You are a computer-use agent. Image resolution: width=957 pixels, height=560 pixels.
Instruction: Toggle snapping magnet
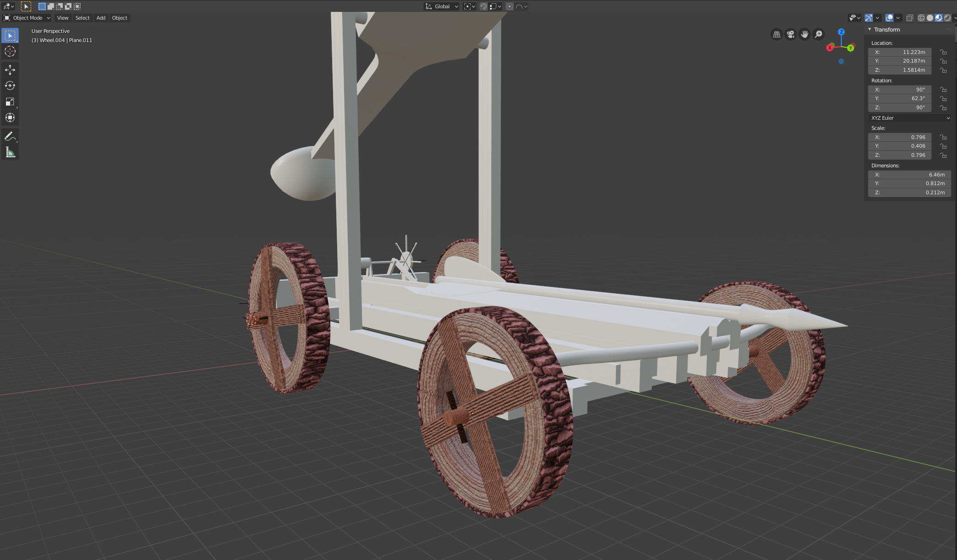[483, 6]
